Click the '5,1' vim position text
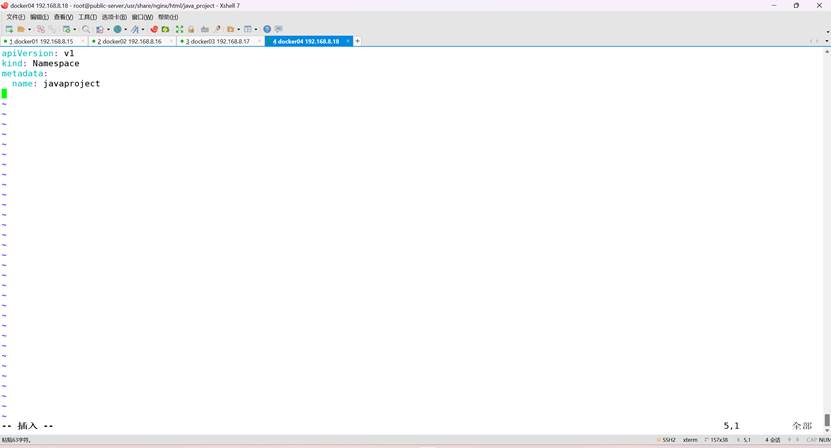 point(731,426)
